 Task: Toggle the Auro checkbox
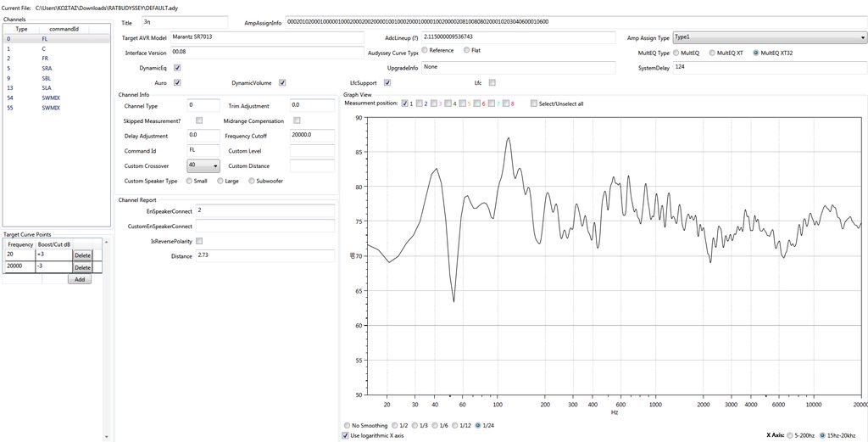pos(177,83)
